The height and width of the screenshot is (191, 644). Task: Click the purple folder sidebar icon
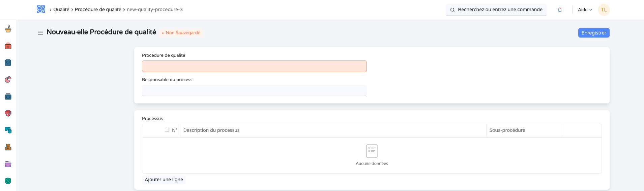click(8, 164)
